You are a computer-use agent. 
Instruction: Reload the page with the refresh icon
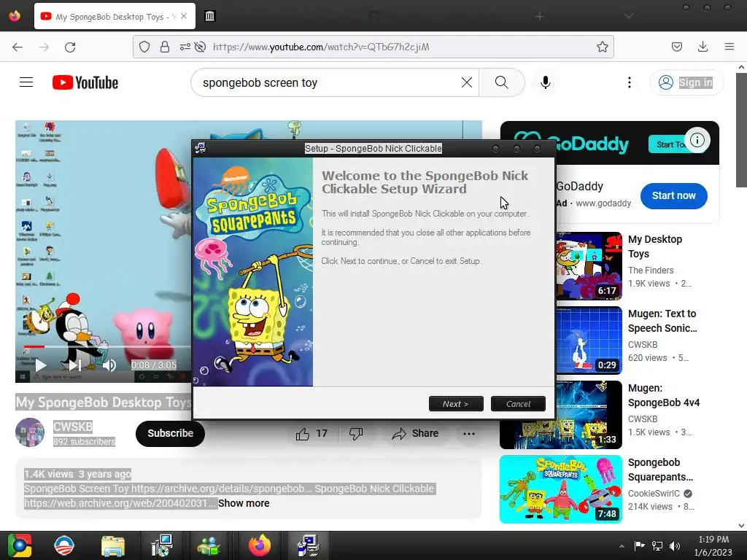point(70,47)
